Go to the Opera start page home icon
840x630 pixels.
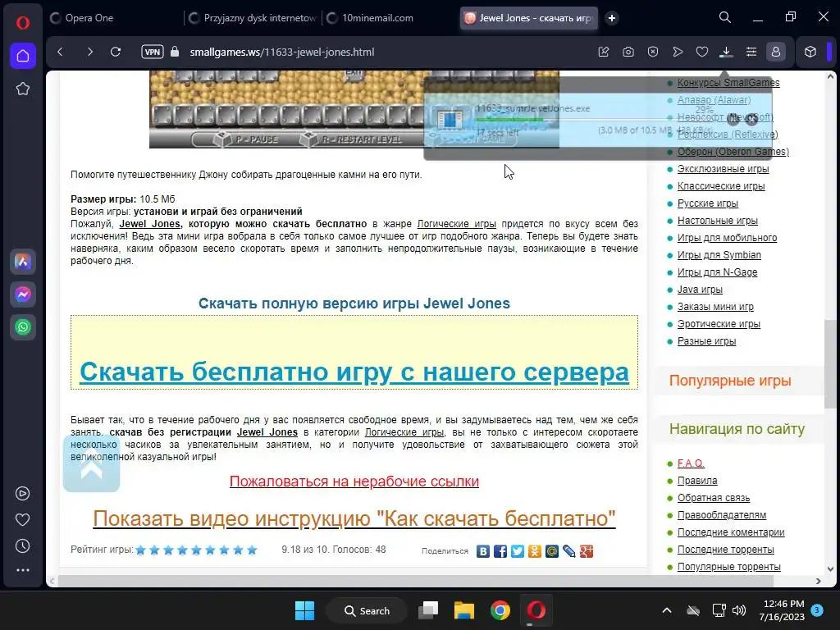click(x=22, y=56)
